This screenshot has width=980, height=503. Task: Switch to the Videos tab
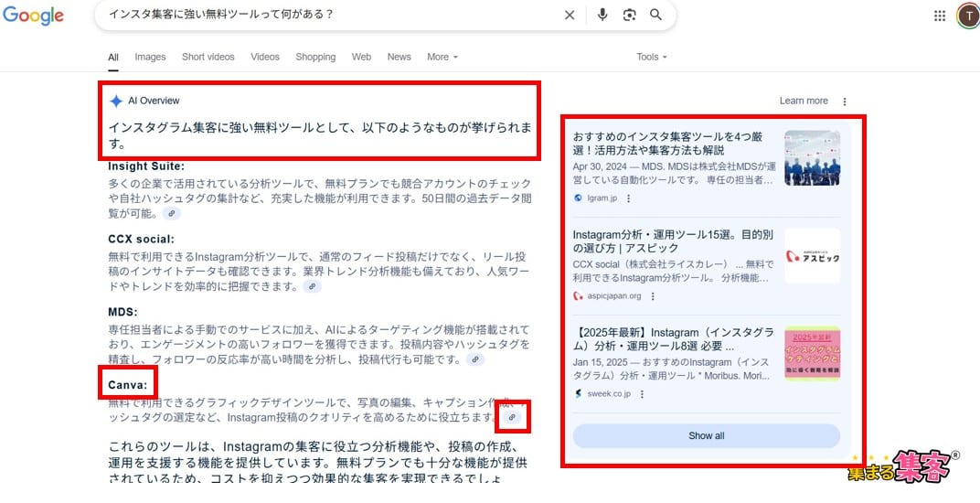point(265,57)
